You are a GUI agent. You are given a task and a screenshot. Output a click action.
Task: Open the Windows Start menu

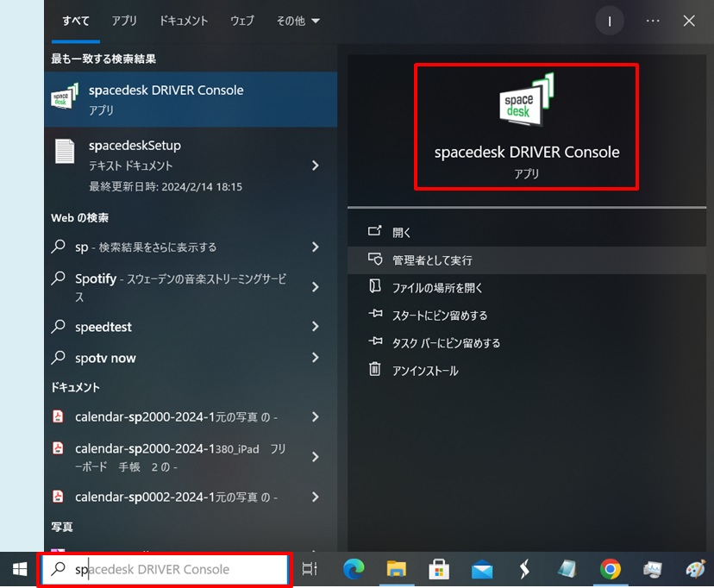click(x=20, y=569)
